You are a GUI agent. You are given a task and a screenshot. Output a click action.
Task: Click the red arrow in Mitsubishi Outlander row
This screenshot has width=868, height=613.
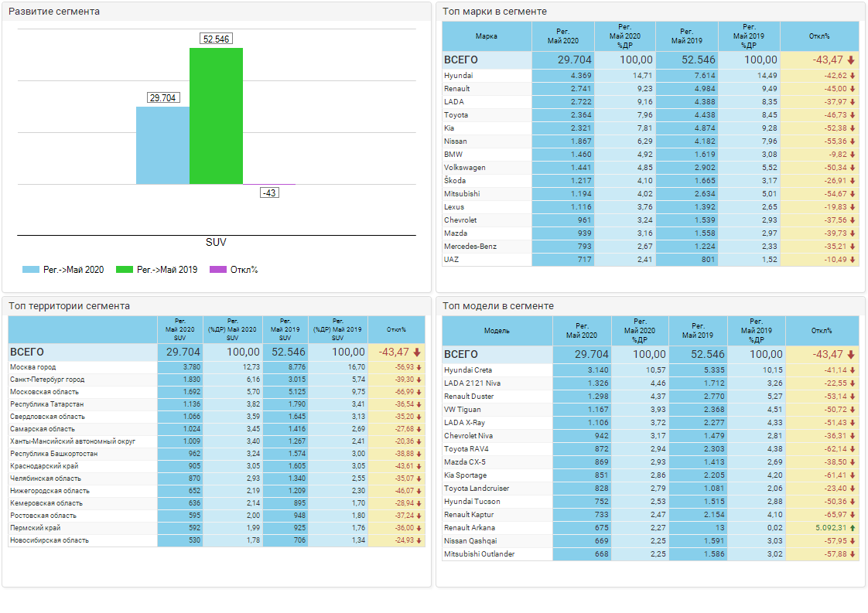[x=853, y=553]
